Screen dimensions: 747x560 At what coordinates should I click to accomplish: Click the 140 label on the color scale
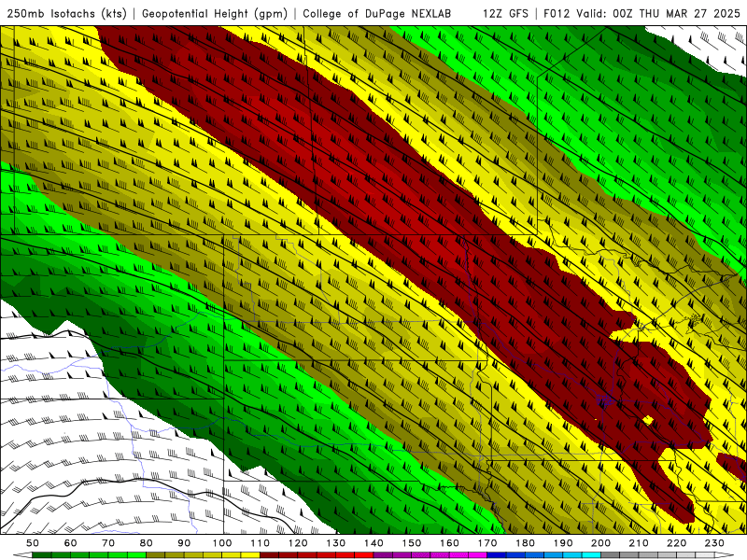374,543
